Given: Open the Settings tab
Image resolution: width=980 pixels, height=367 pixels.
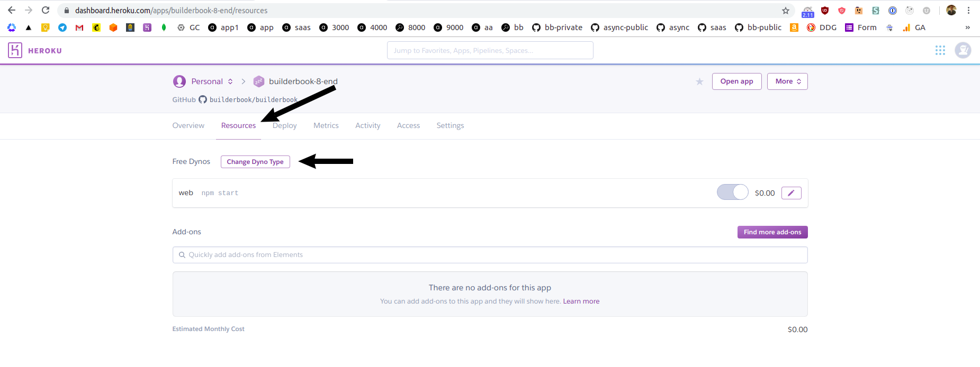Looking at the screenshot, I should [x=450, y=125].
